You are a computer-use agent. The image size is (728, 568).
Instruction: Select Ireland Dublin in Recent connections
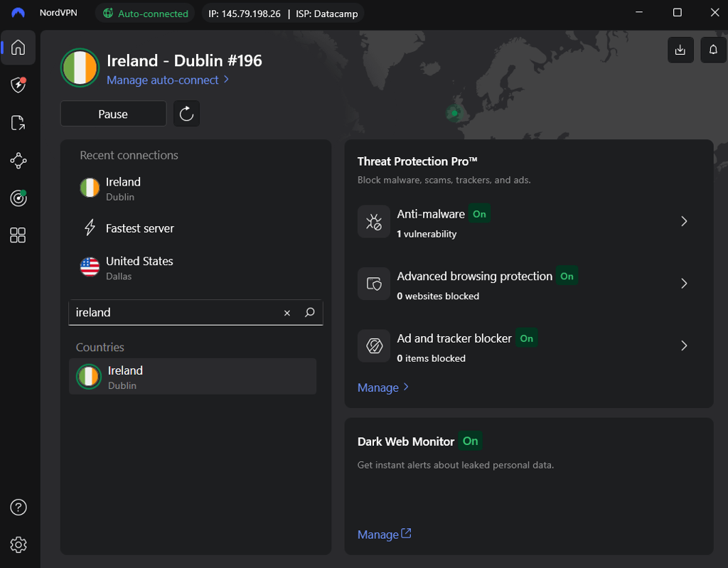click(196, 188)
